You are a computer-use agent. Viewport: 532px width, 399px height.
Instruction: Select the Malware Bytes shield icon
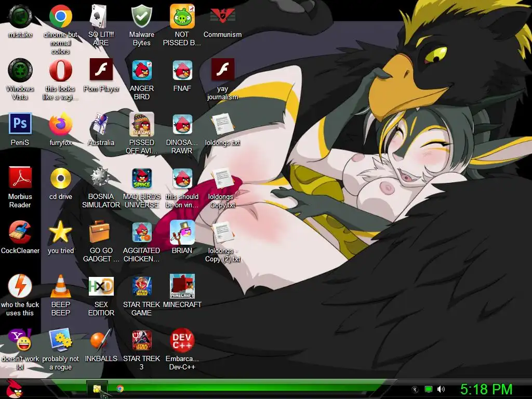[x=141, y=16]
